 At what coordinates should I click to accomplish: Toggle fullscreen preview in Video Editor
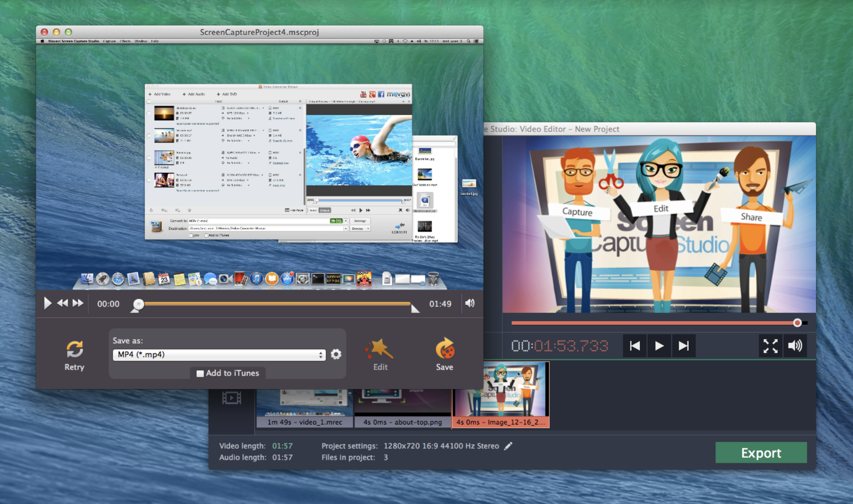(770, 346)
